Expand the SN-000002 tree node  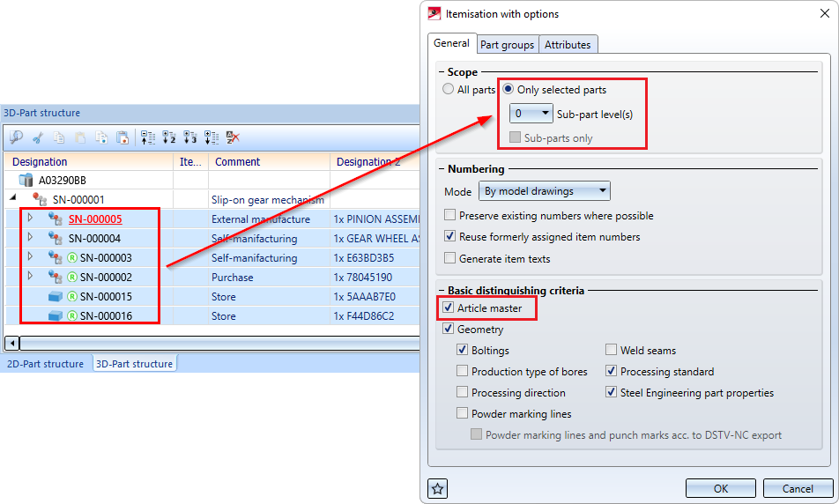point(31,276)
